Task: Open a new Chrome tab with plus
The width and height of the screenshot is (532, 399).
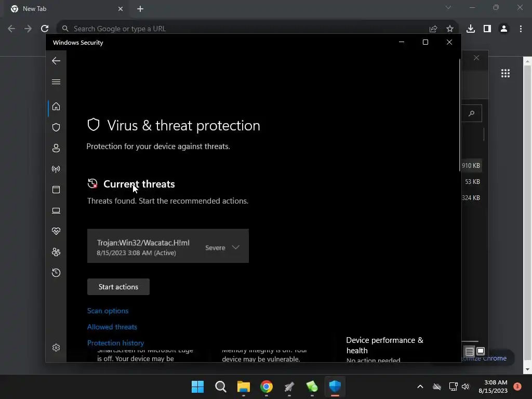Action: (140, 9)
